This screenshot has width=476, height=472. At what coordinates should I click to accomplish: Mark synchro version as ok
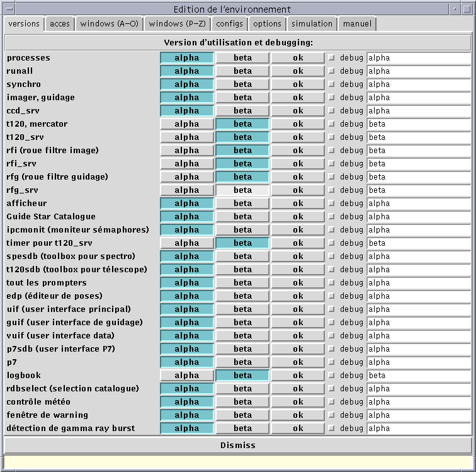coord(298,84)
